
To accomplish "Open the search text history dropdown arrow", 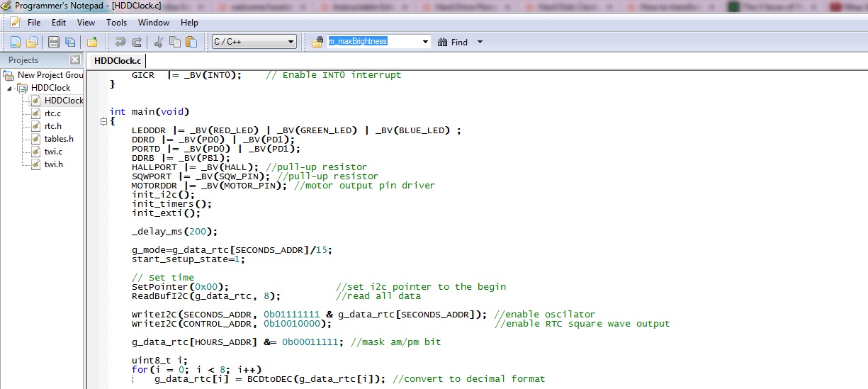I will pos(426,42).
